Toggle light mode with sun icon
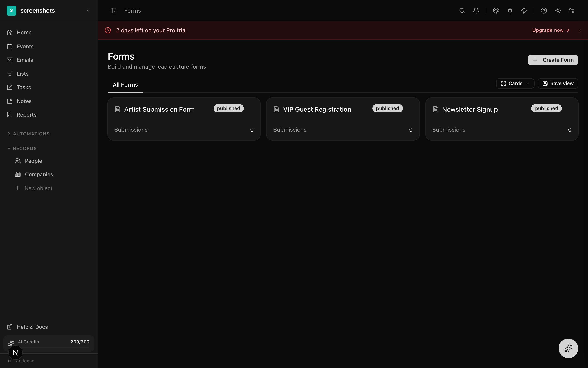The image size is (588, 368). pos(558,10)
